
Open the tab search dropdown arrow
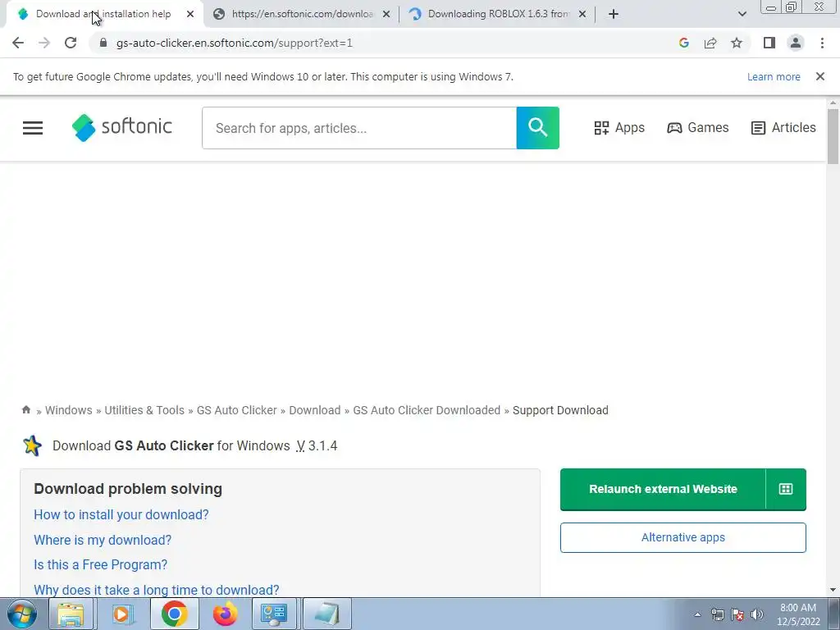tap(742, 14)
